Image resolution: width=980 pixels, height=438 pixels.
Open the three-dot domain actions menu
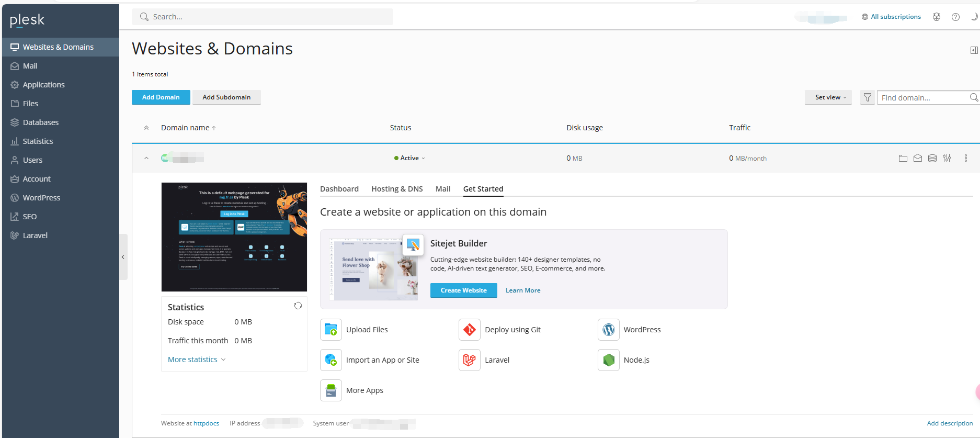point(965,158)
